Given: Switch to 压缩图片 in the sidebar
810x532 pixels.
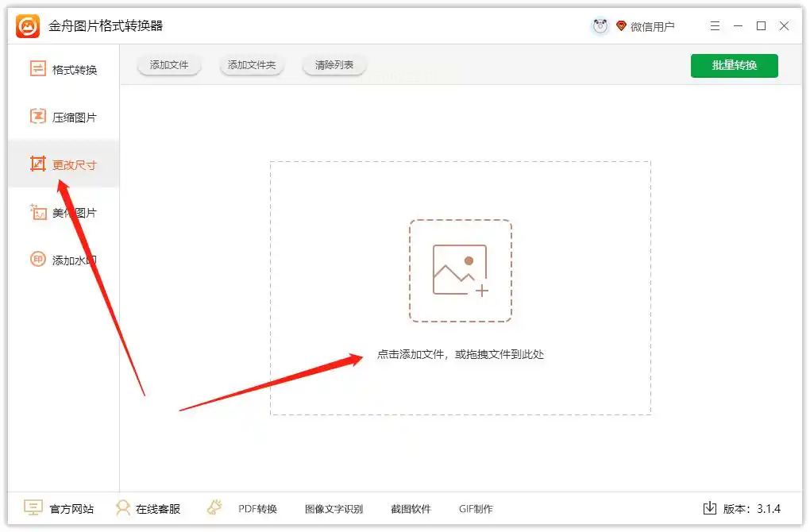Looking at the screenshot, I should click(x=64, y=118).
